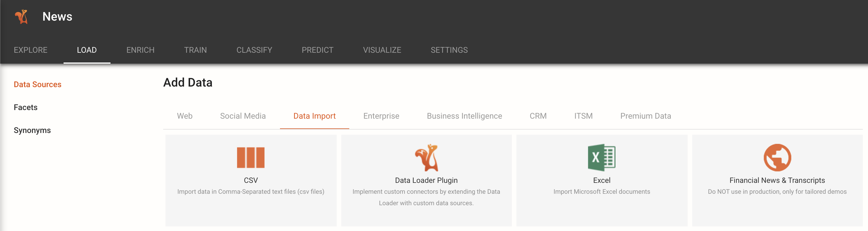This screenshot has height=231, width=868.
Task: Click the Financial News globe icon
Action: click(777, 157)
